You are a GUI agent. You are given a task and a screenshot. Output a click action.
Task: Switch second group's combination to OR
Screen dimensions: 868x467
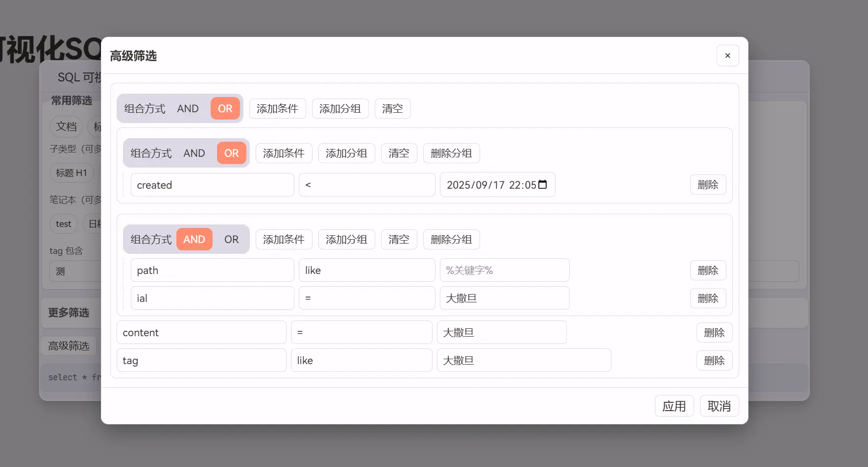(x=231, y=240)
